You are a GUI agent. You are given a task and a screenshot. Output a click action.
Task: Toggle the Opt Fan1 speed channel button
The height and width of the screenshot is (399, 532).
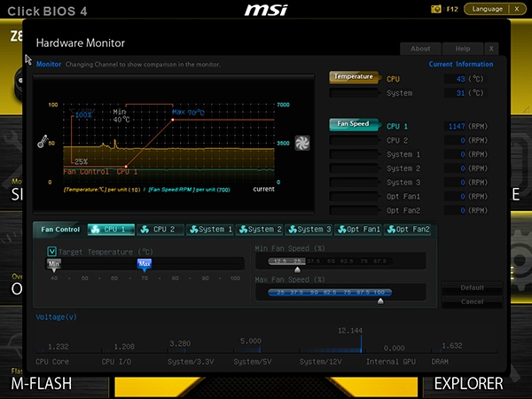(354, 197)
